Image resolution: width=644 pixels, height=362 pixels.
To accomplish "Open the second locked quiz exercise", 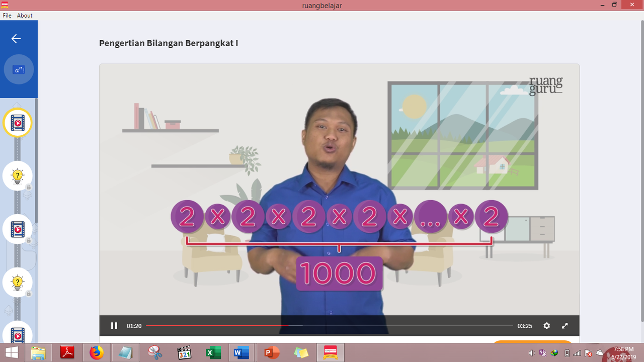I will click(x=17, y=282).
